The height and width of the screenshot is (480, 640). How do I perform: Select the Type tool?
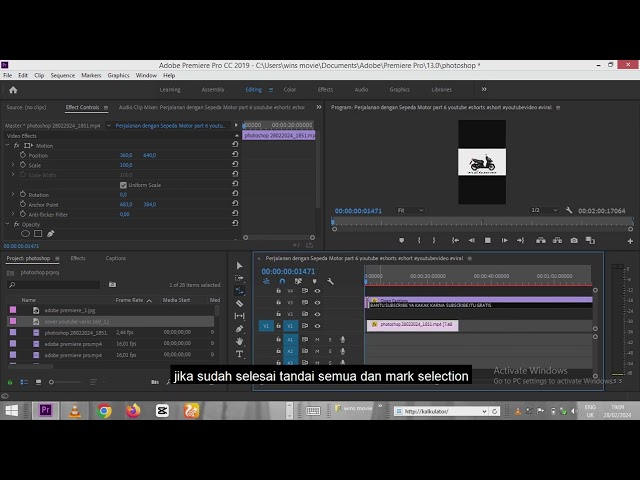pyautogui.click(x=240, y=354)
